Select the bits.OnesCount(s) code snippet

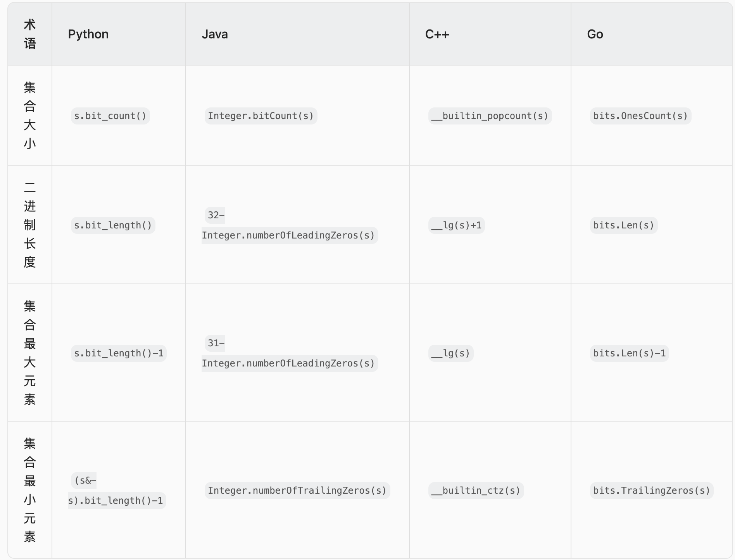coord(640,116)
